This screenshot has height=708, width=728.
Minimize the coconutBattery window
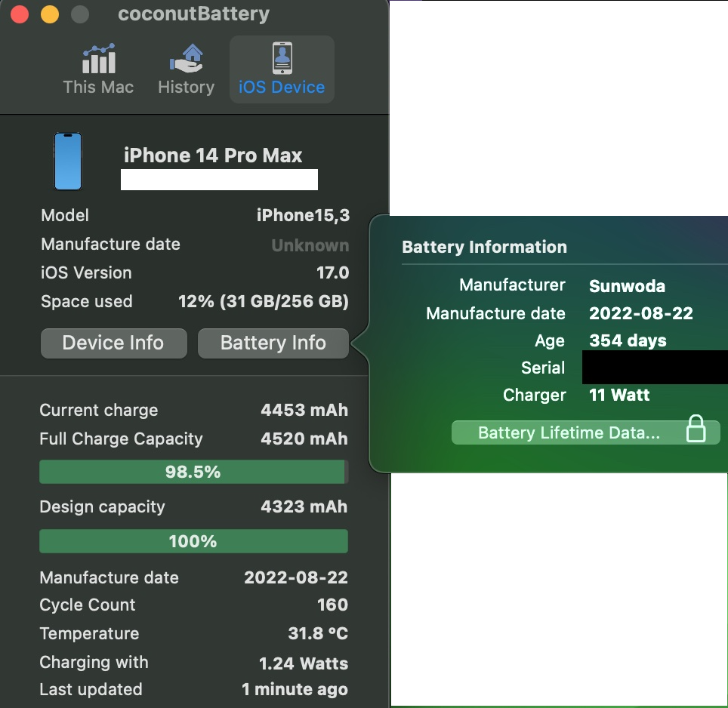[x=50, y=14]
